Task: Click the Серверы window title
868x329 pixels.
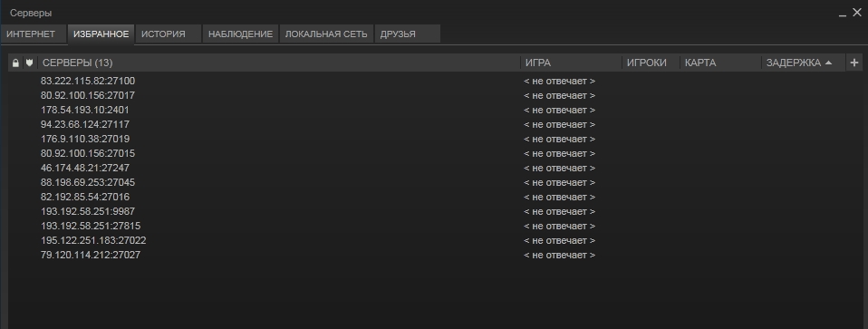Action: [31, 13]
